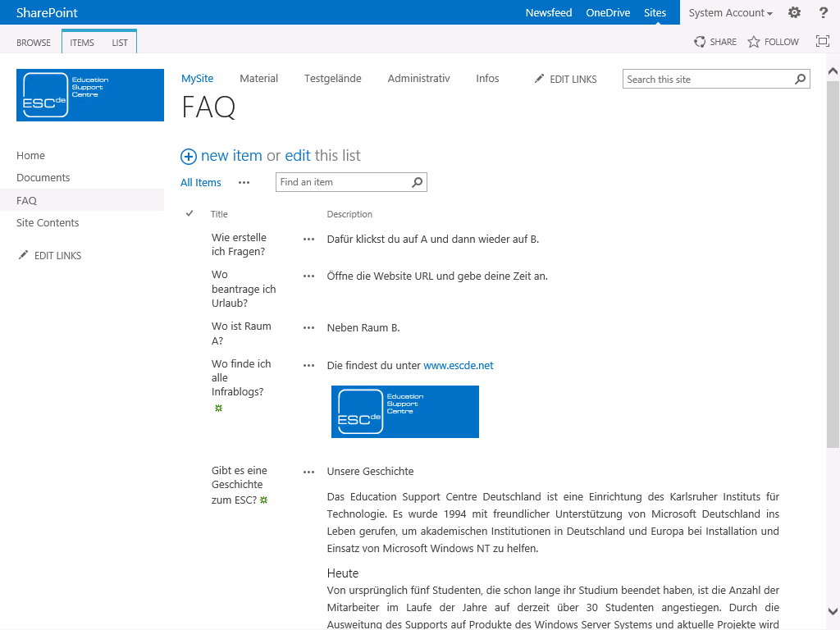
Task: Click the new-item badge beside Geschichte zum ESC
Action: [x=263, y=500]
